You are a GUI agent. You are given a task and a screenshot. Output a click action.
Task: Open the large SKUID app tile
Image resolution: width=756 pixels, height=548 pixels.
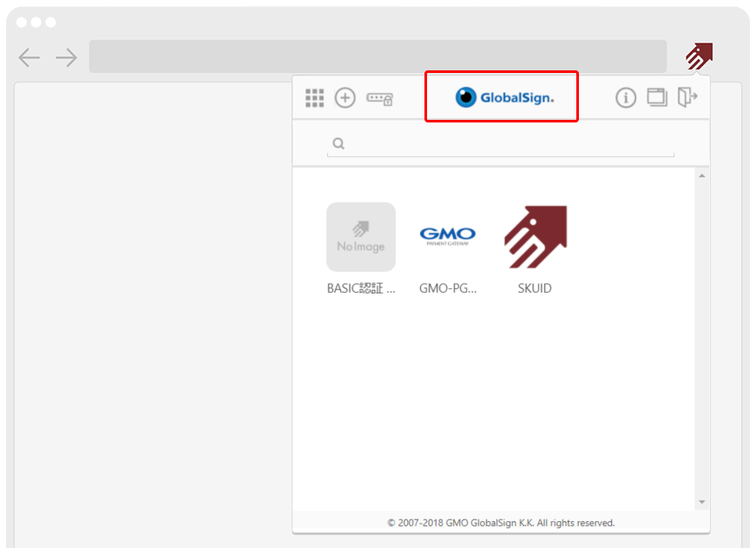coord(535,237)
